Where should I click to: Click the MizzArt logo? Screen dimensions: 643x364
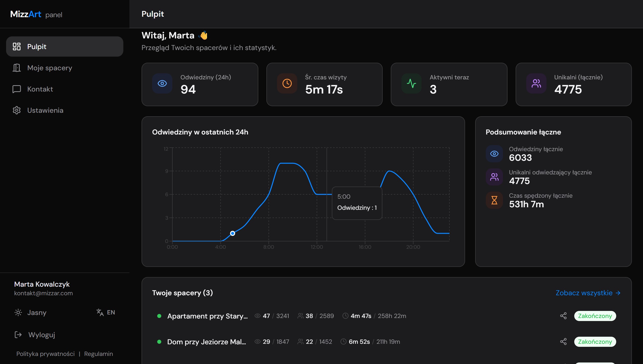click(26, 14)
